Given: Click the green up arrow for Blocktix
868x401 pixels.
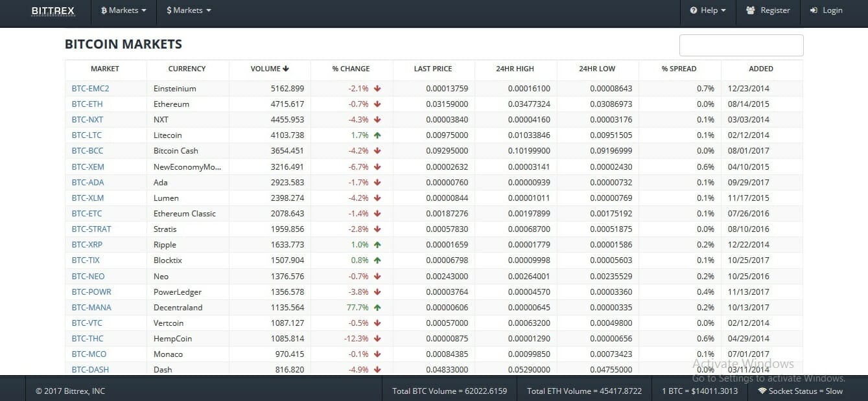Looking at the screenshot, I should pyautogui.click(x=377, y=260).
